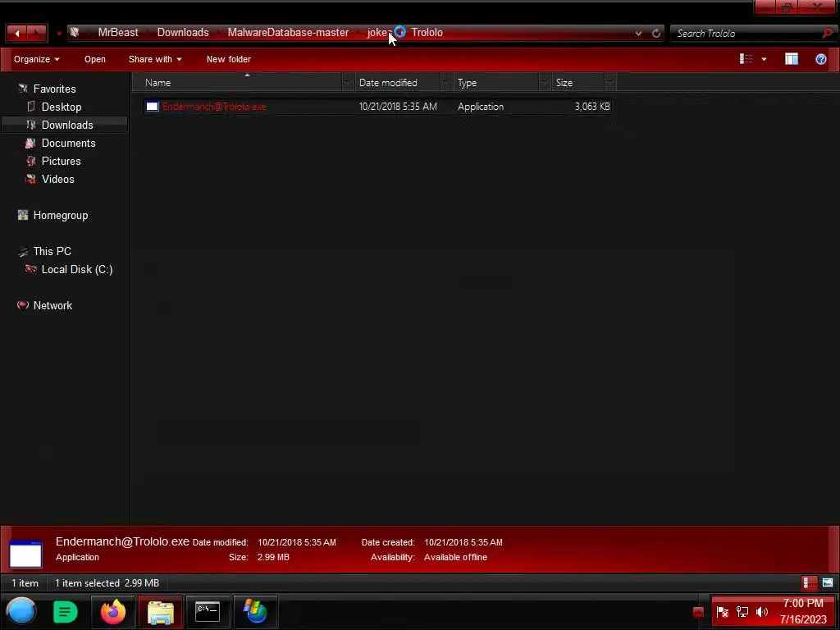Open the green notes app on taskbar
Screen dimensions: 840x630
click(x=66, y=612)
